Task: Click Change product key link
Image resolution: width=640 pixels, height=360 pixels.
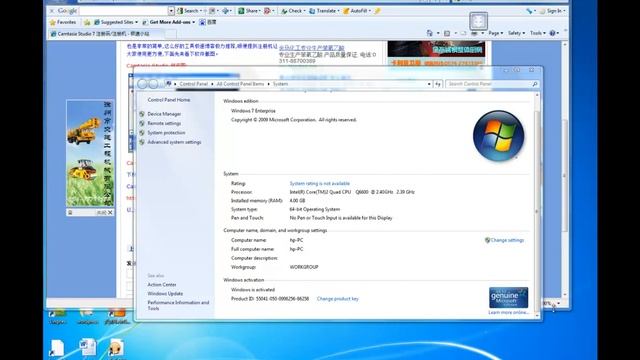Action: pos(338,299)
